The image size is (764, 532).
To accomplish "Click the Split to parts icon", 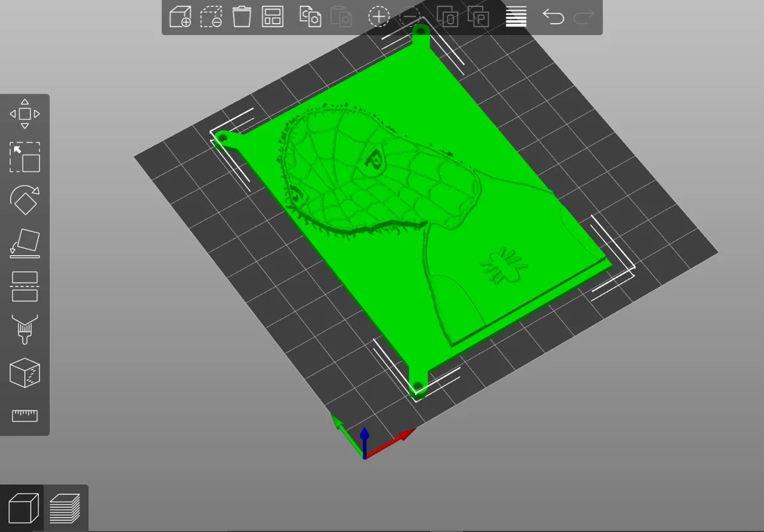I will tap(479, 17).
